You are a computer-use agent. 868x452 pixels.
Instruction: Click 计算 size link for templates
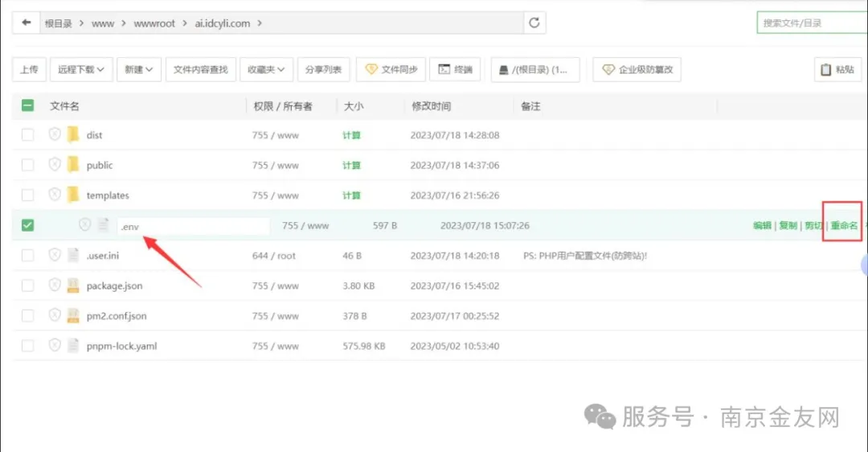tap(351, 195)
